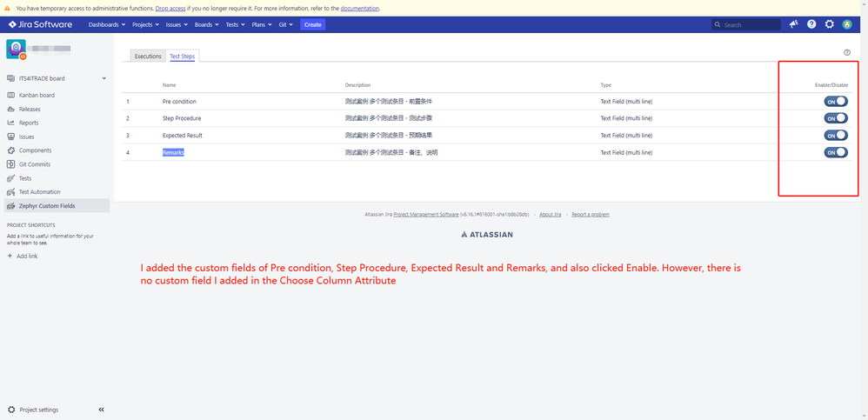This screenshot has width=868, height=420.
Task: Open the Boards dropdown menu
Action: click(207, 25)
